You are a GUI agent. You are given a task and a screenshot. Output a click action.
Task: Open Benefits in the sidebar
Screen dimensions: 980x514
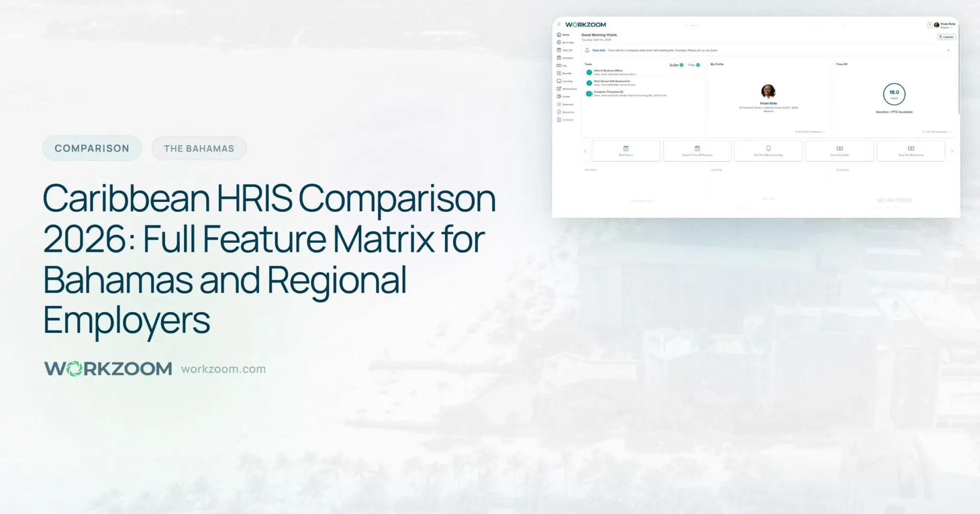565,73
